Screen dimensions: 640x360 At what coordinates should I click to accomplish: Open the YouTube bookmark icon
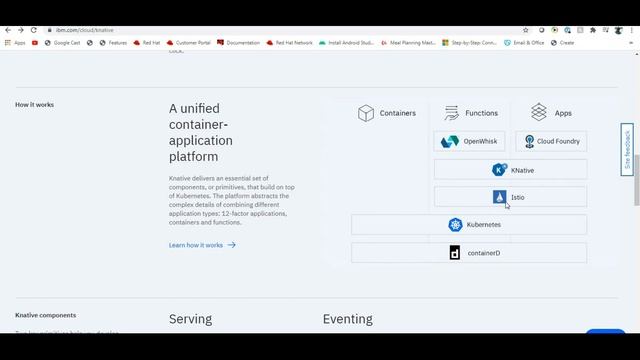[x=35, y=43]
